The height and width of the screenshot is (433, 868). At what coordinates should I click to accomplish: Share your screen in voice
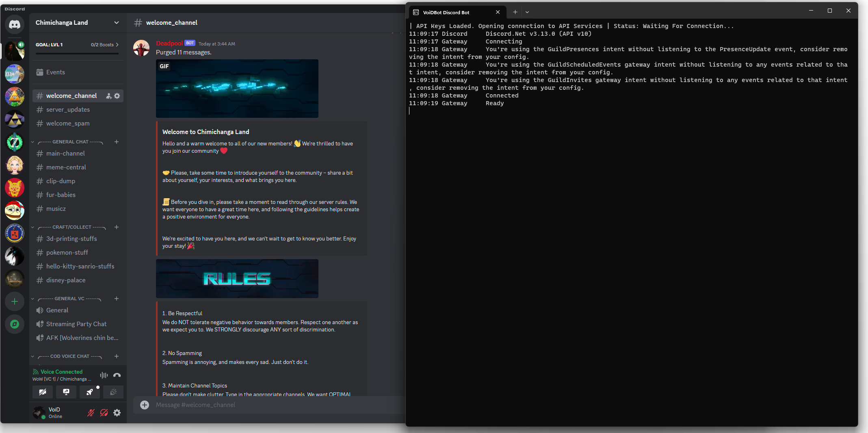click(66, 392)
